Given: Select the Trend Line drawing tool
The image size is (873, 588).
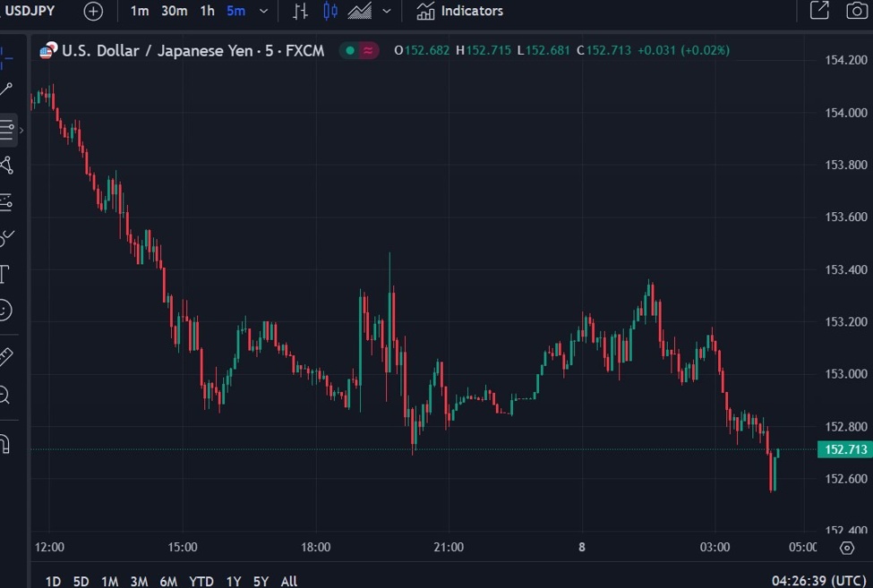Looking at the screenshot, I should [x=9, y=89].
